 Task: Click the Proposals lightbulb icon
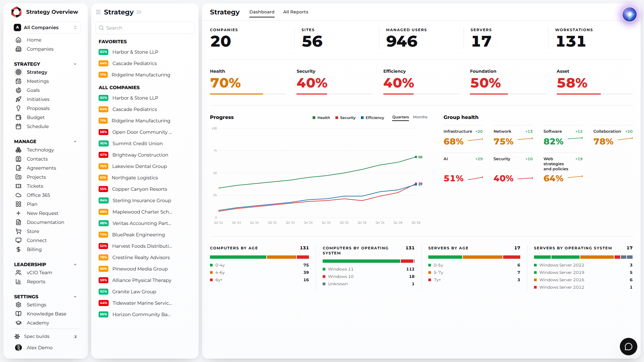tap(18, 108)
